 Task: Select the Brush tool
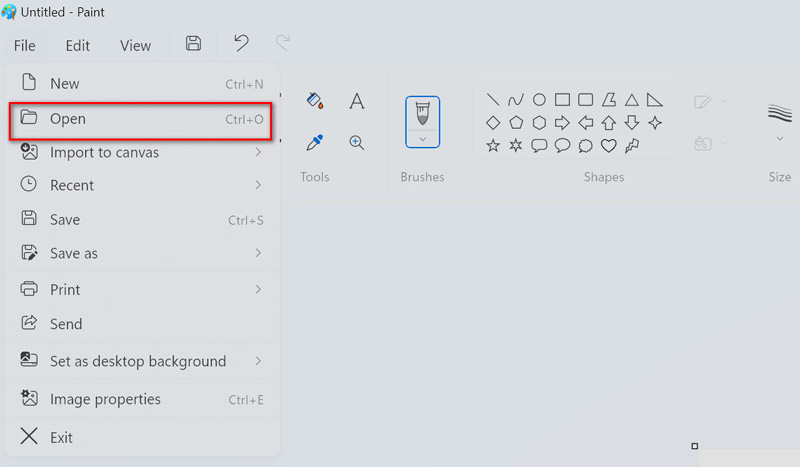(422, 113)
